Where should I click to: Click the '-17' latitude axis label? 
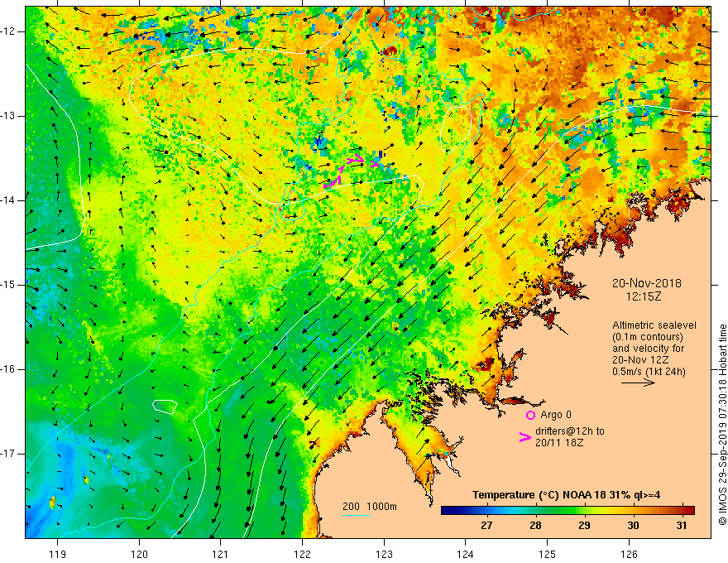point(9,454)
